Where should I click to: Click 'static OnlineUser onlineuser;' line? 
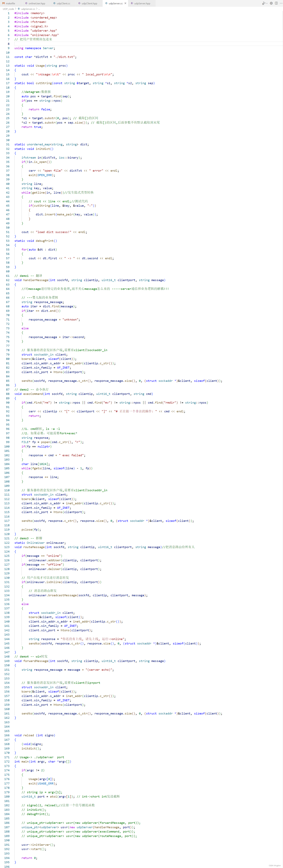(x=40, y=543)
